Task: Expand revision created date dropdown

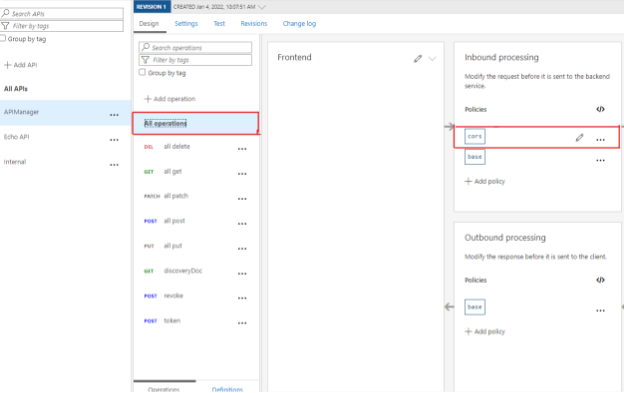Action: point(262,7)
